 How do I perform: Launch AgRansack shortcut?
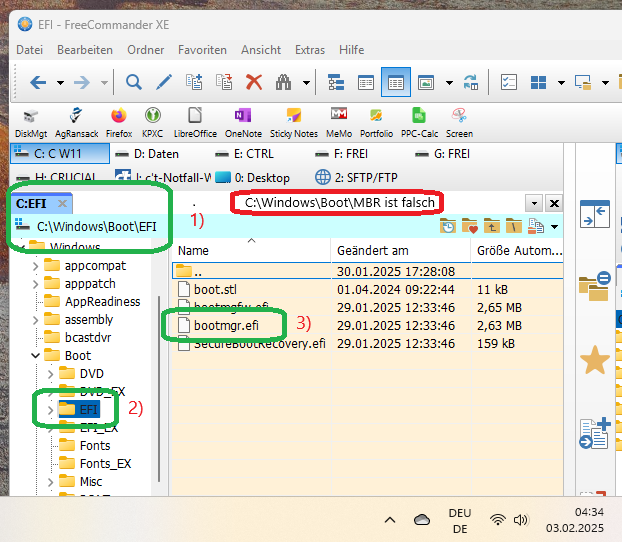pos(77,123)
